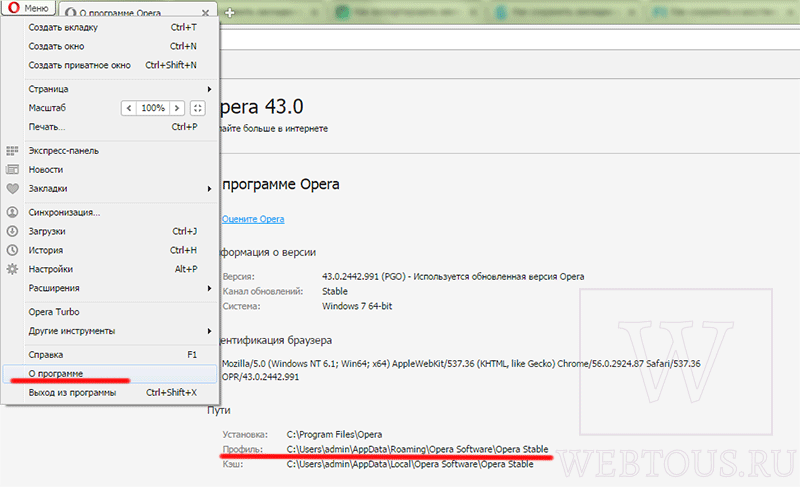The height and width of the screenshot is (487, 800).
Task: Click the Settings gear icon
Action: (12, 269)
